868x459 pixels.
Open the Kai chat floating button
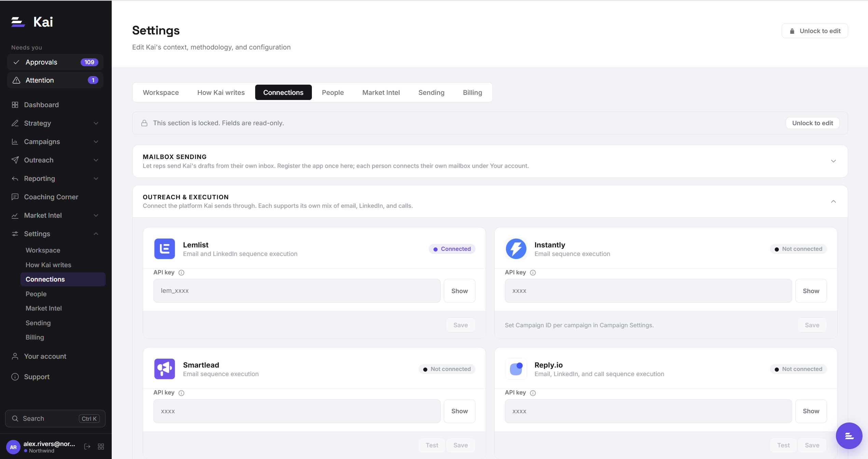849,436
